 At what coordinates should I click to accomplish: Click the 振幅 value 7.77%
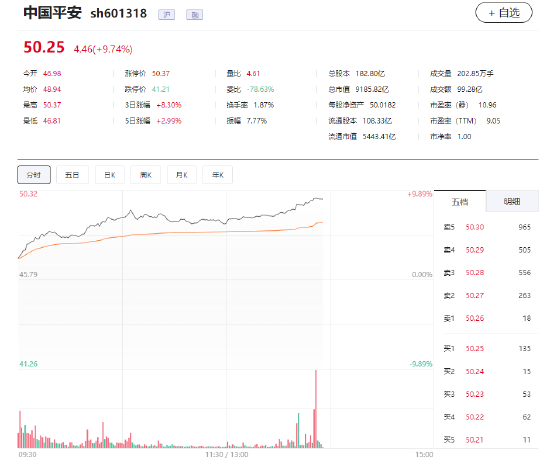[x=257, y=121]
